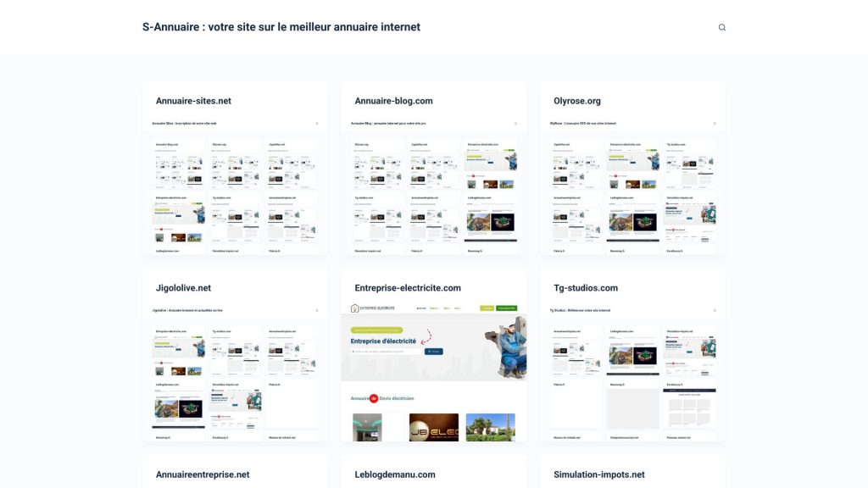This screenshot has width=868, height=488.
Task: Open the Annuaire-sites.net title link
Action: coord(193,101)
